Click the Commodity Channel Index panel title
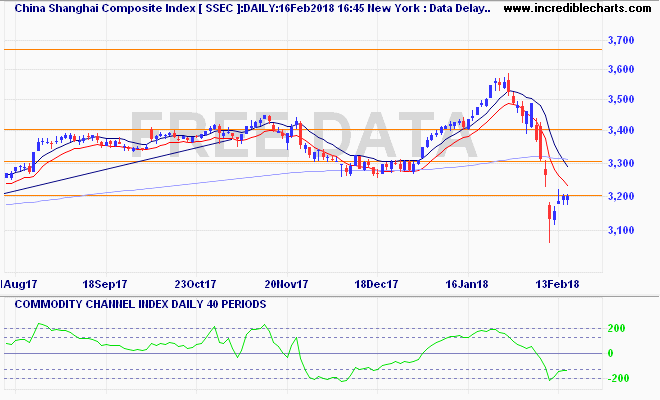This screenshot has height=400, width=660. [x=135, y=302]
